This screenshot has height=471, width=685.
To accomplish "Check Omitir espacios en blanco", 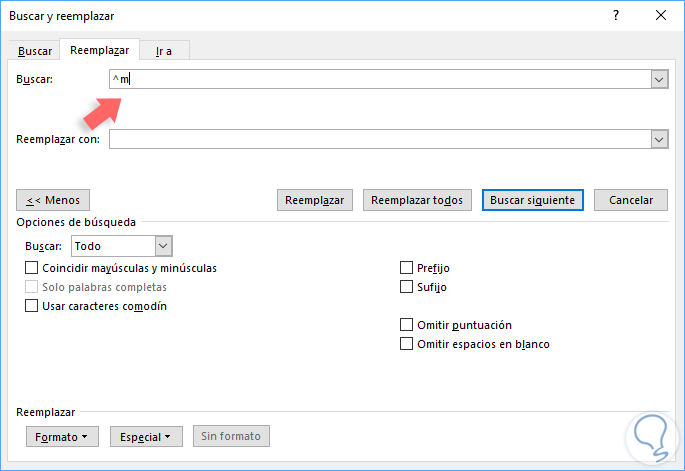I will tap(406, 344).
